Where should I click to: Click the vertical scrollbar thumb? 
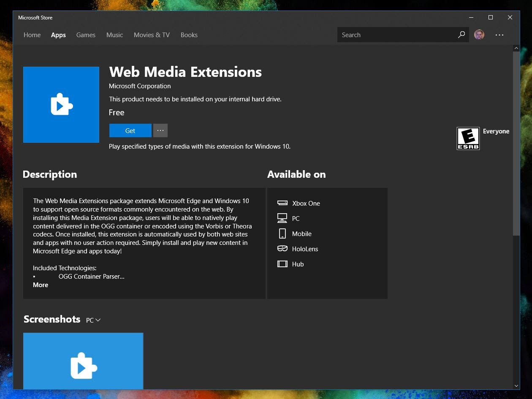tap(516, 144)
